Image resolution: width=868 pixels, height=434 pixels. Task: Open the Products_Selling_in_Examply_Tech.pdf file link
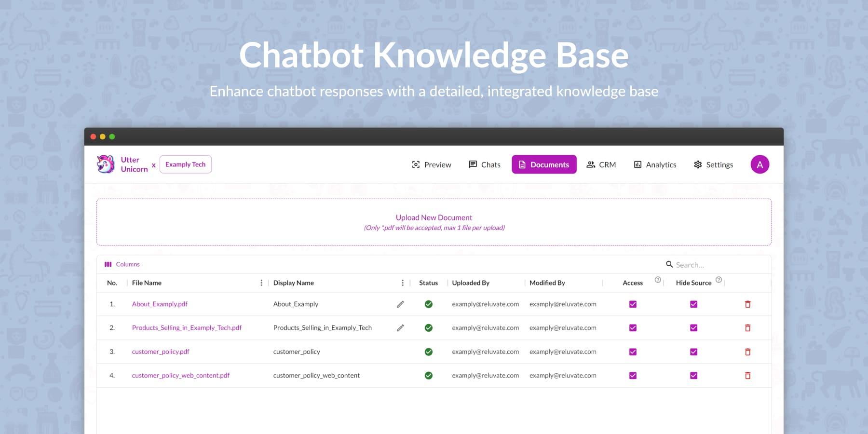click(x=187, y=328)
